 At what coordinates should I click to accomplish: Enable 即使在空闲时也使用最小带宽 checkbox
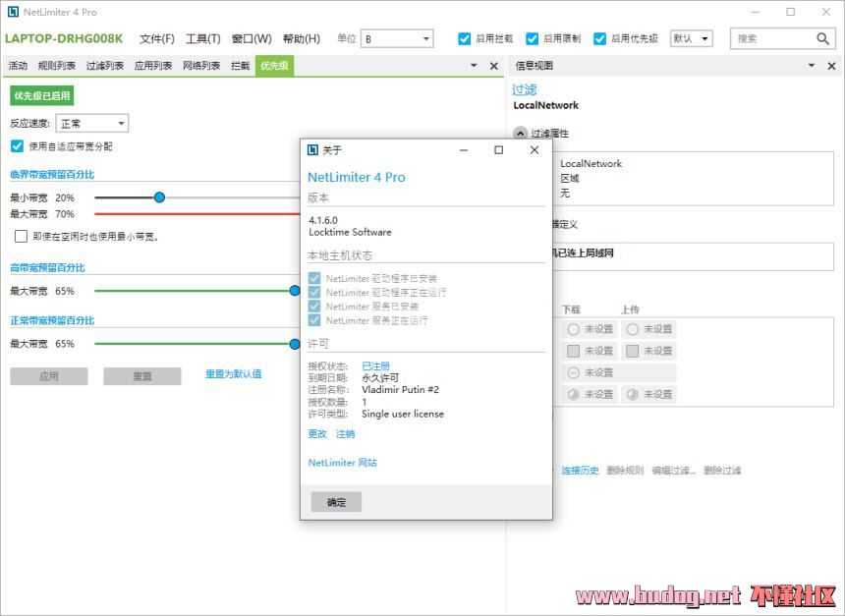21,236
